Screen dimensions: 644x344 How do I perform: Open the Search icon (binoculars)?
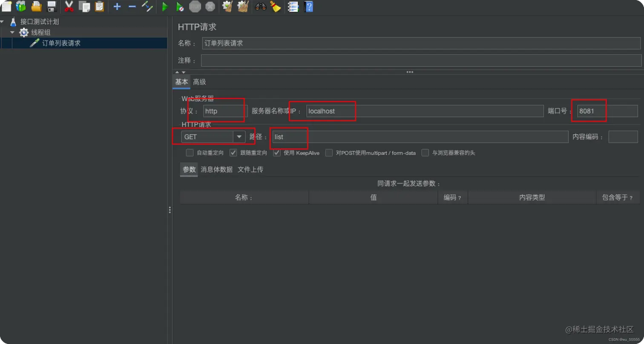click(x=260, y=6)
